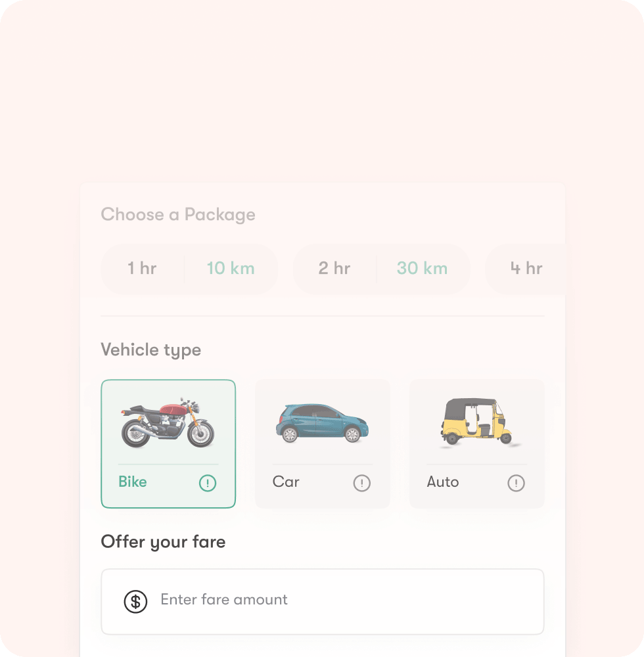Click the dollar icon in fare field
This screenshot has width=644, height=657.
[x=135, y=602]
